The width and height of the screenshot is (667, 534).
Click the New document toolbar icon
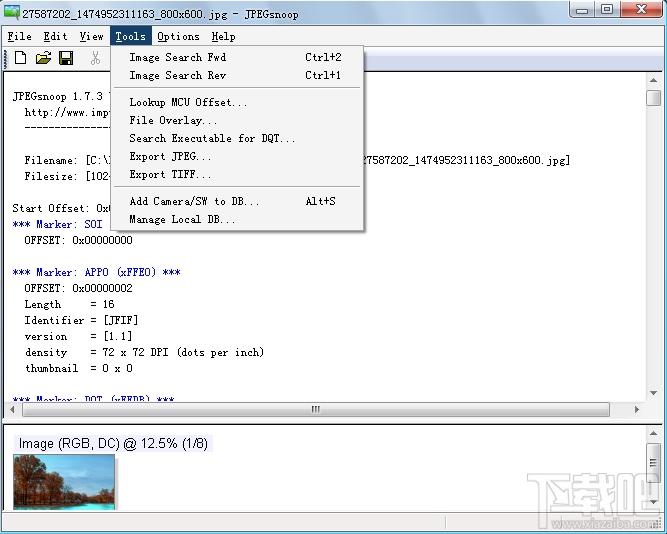pyautogui.click(x=20, y=57)
